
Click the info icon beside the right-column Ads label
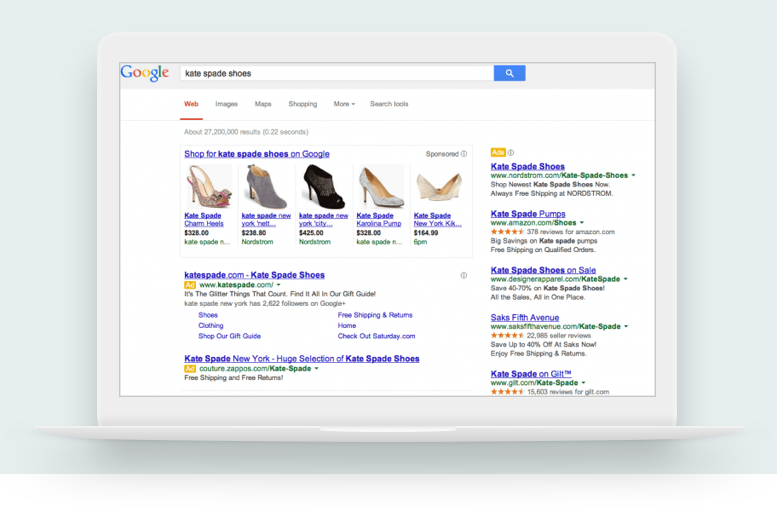511,153
